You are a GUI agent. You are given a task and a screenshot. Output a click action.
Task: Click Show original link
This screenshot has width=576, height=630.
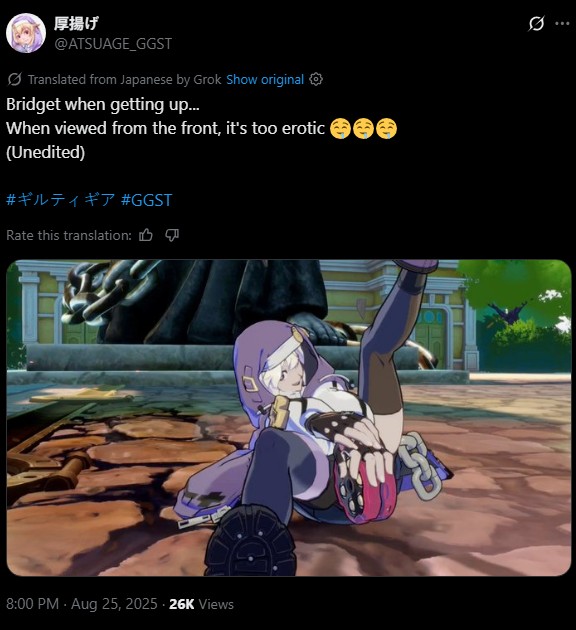tap(265, 79)
